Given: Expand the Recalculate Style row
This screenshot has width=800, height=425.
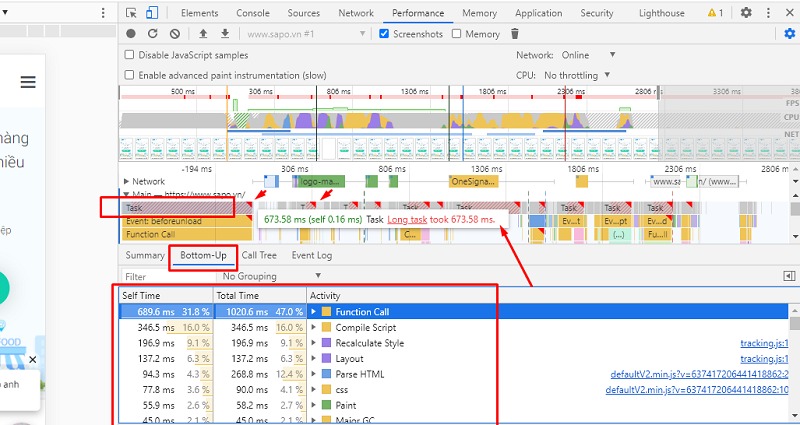Looking at the screenshot, I should click(x=314, y=343).
